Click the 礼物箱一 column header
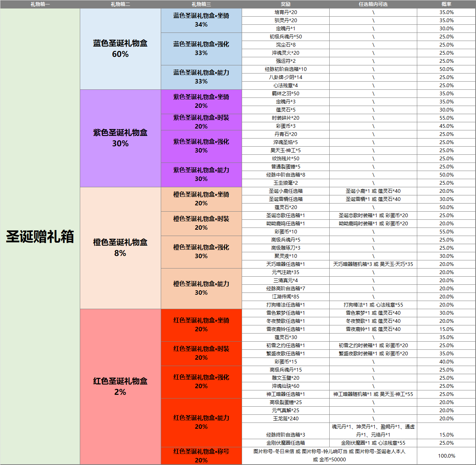 pyautogui.click(x=40, y=4)
